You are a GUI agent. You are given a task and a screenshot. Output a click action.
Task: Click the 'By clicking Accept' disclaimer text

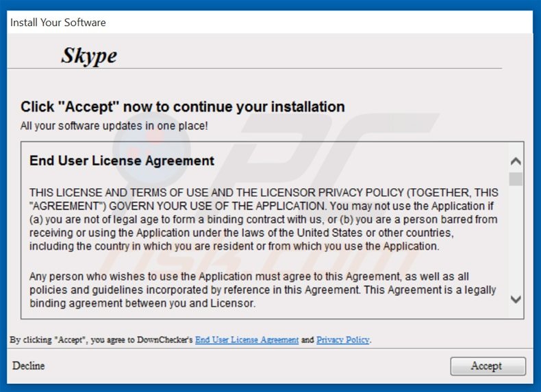click(190, 339)
